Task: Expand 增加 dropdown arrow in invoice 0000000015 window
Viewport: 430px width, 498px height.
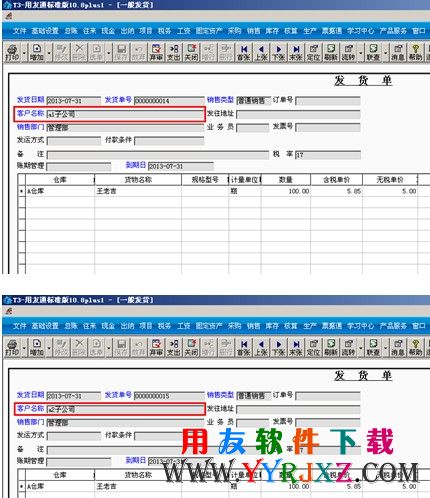Action: click(x=49, y=348)
